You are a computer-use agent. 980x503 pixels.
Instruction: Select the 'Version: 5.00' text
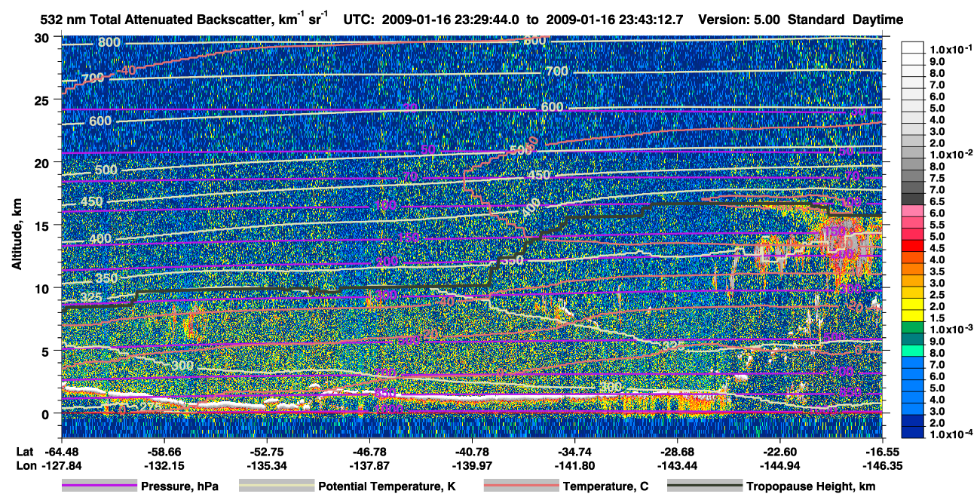tap(740, 20)
